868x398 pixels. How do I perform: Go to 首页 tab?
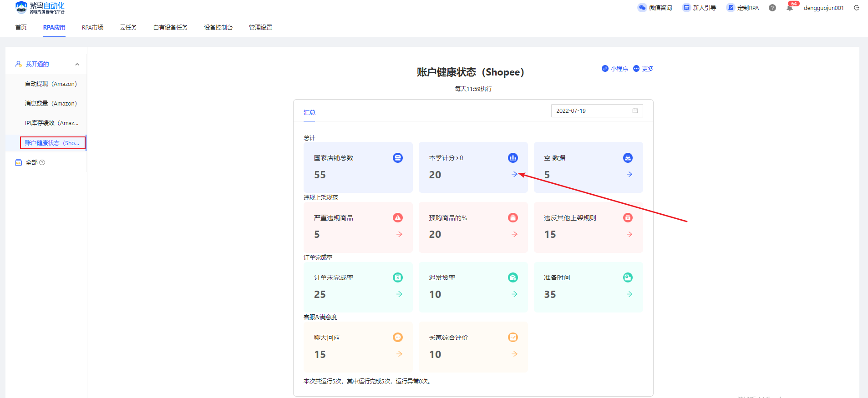21,27
